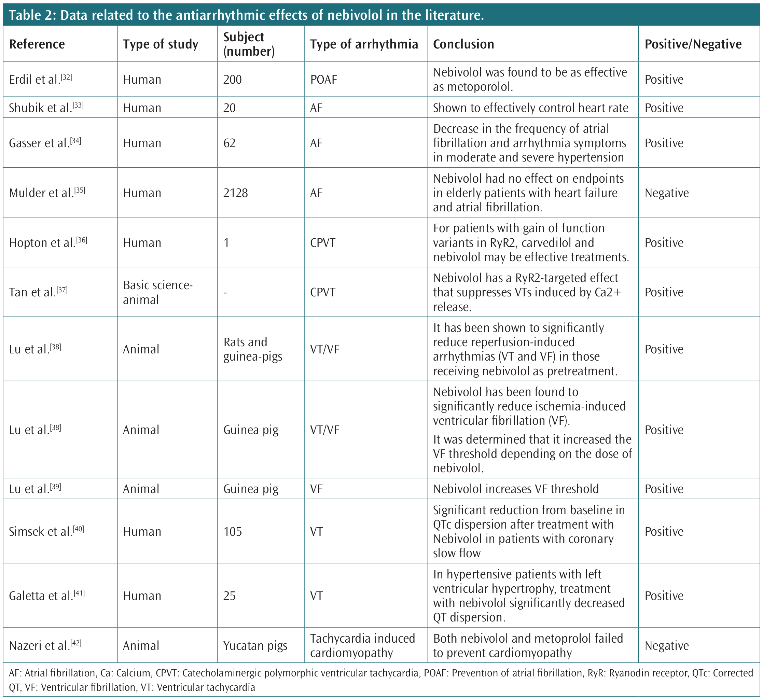Click the Positive/Negative column header
The width and height of the screenshot is (763, 700).
(x=693, y=44)
